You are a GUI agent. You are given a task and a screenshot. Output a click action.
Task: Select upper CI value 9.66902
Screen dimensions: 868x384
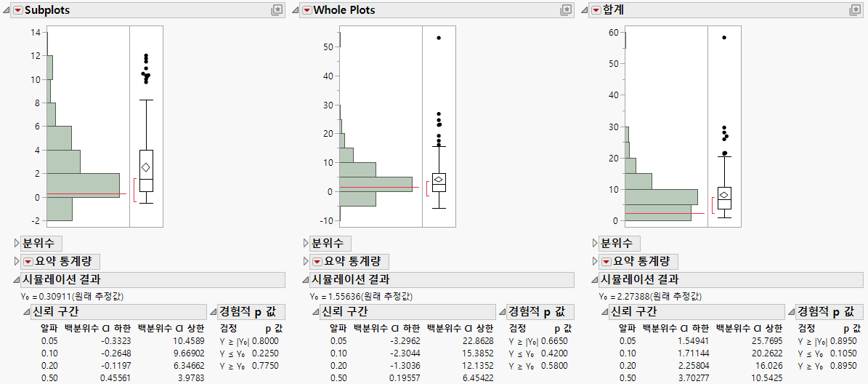point(190,353)
